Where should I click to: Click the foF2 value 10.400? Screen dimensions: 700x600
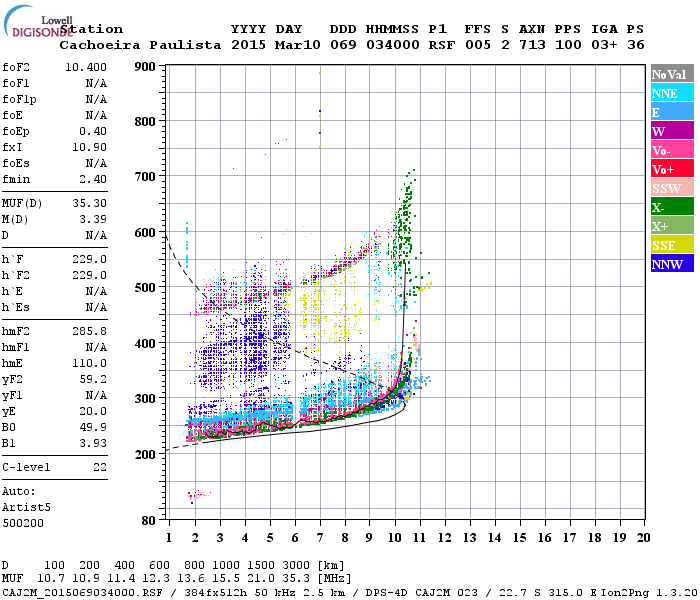coord(86,67)
